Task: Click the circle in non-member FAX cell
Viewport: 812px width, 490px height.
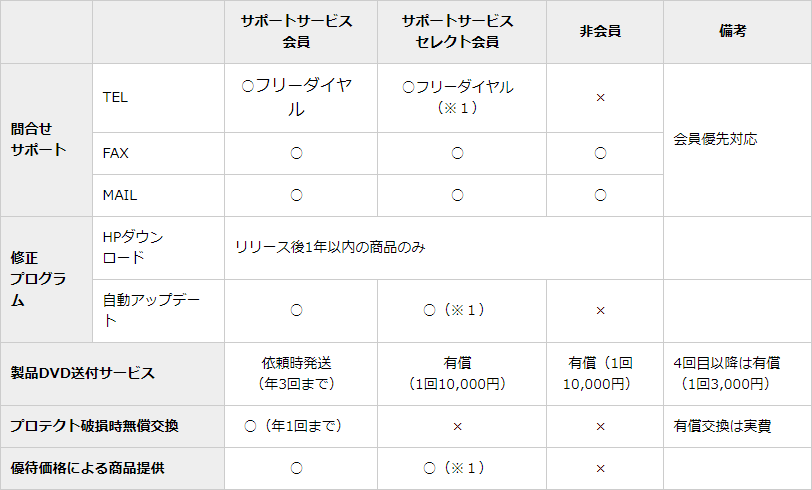Action: (x=600, y=154)
